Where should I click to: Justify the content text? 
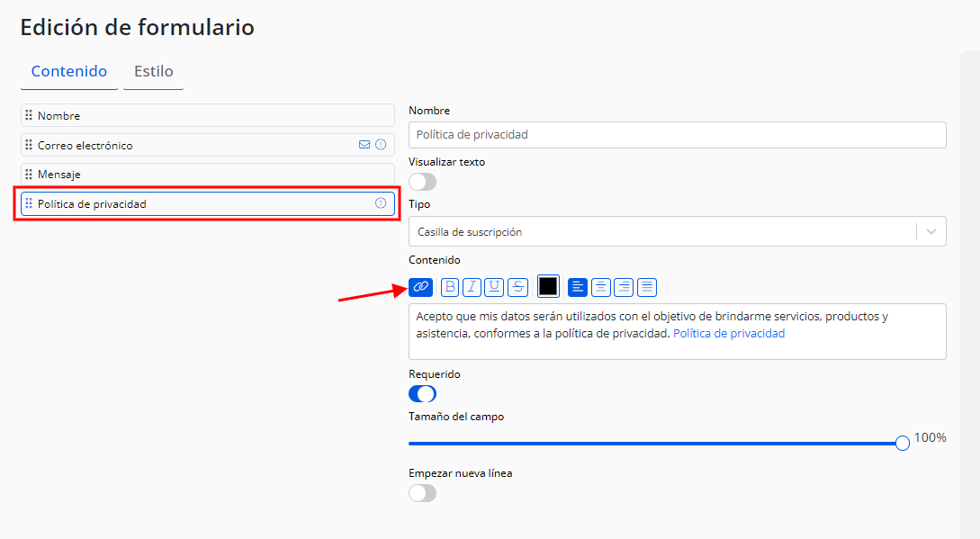pyautogui.click(x=647, y=287)
